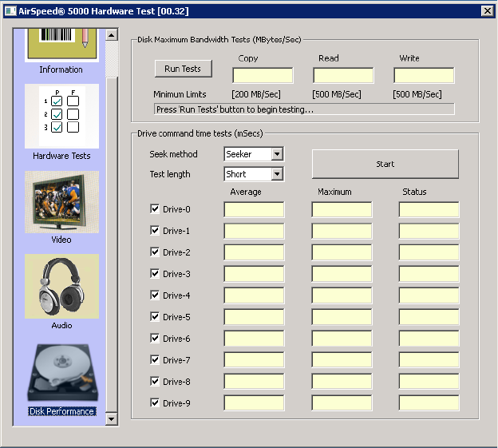Click the Drive-0 Status field

tap(429, 209)
